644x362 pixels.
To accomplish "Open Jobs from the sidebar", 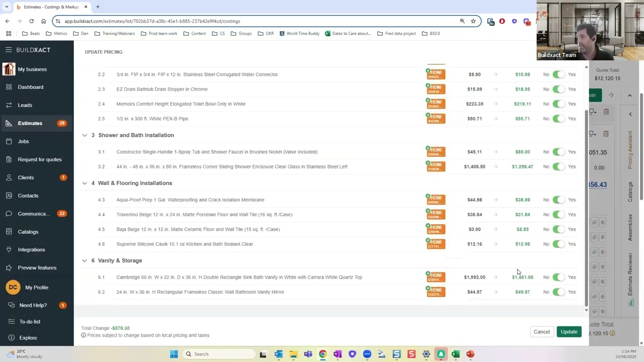I will pos(23,141).
